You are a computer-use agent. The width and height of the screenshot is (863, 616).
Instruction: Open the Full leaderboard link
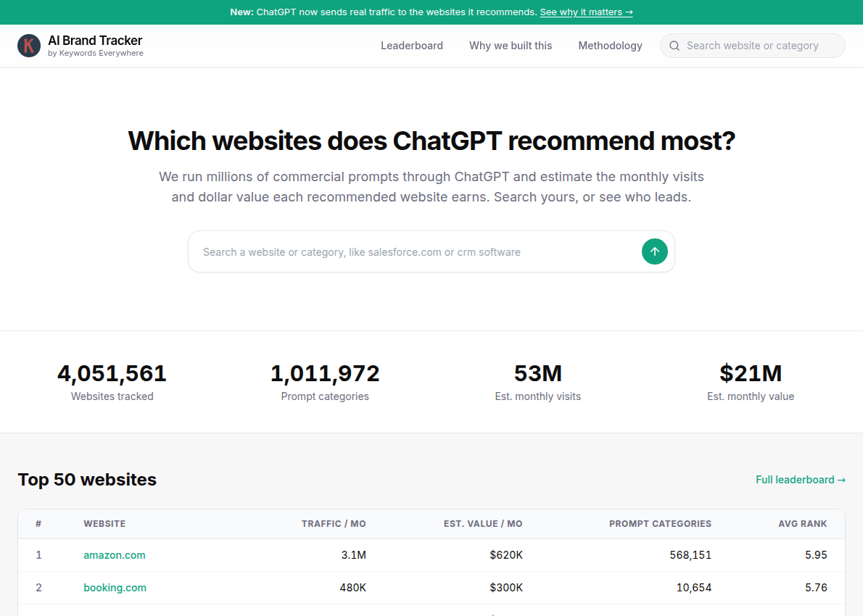tap(800, 480)
